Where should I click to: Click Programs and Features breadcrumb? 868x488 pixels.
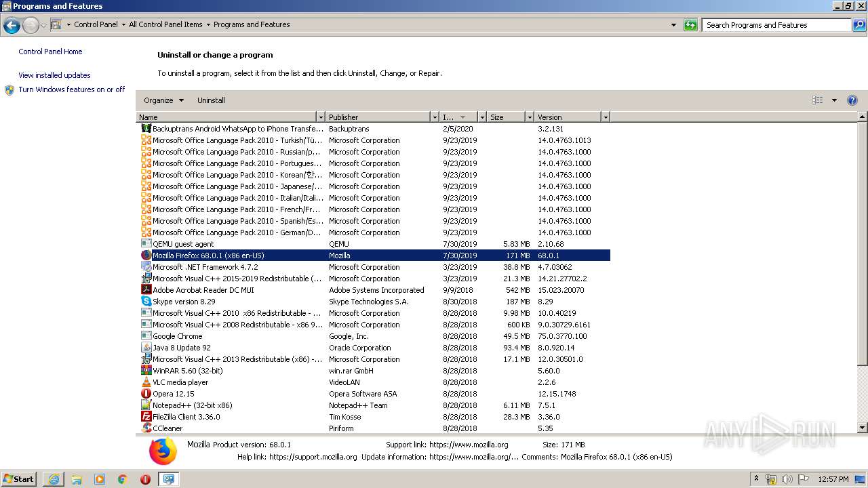tap(252, 24)
